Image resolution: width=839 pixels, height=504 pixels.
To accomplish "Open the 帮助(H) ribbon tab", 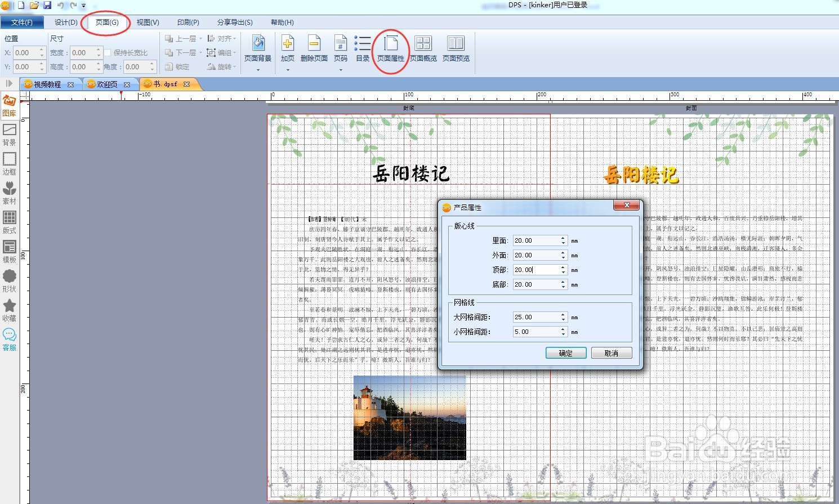I will (282, 23).
